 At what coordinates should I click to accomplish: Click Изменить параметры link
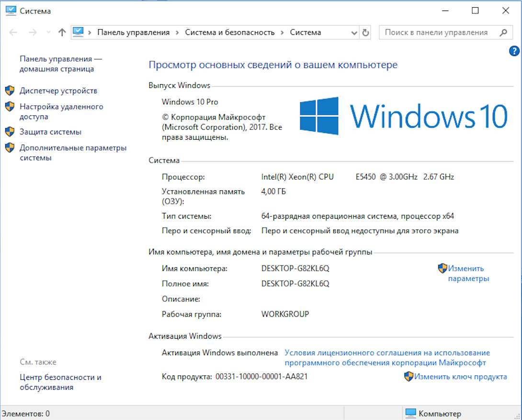pyautogui.click(x=468, y=273)
